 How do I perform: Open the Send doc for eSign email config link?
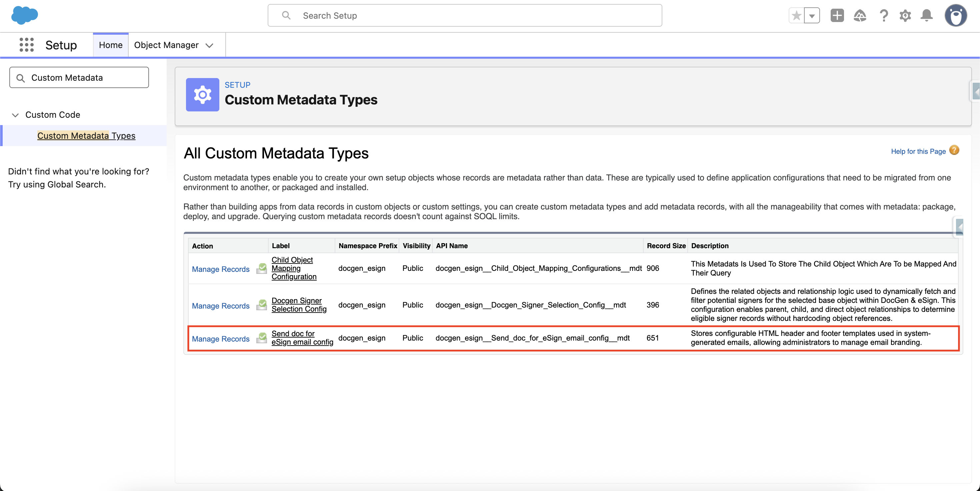[302, 338]
